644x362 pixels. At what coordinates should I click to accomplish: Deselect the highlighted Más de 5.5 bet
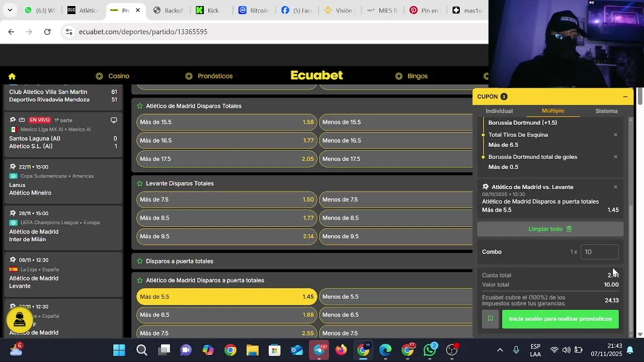(226, 297)
